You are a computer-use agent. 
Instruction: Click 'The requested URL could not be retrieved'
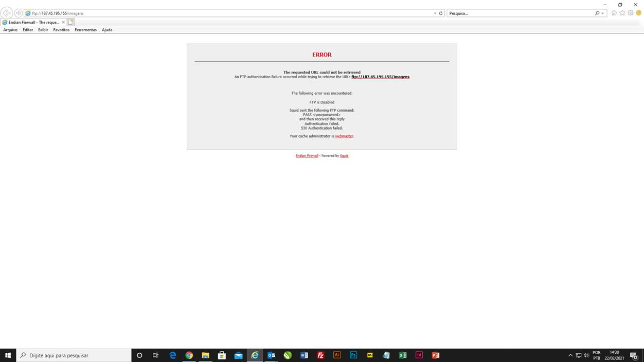(x=322, y=73)
